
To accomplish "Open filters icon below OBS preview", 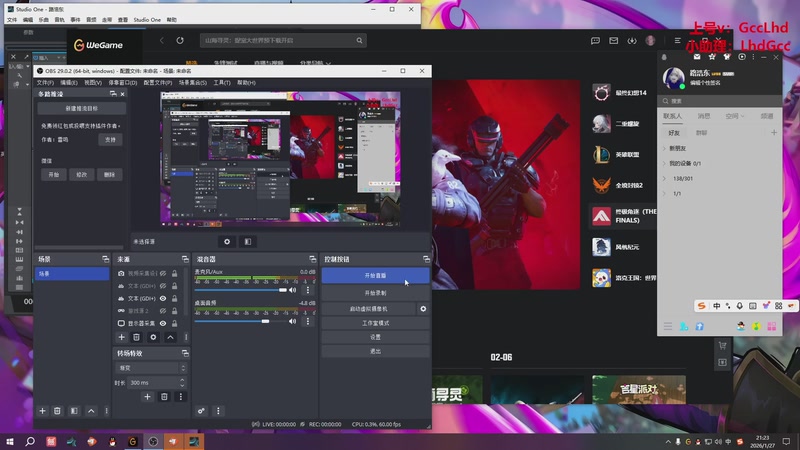I will 248,241.
